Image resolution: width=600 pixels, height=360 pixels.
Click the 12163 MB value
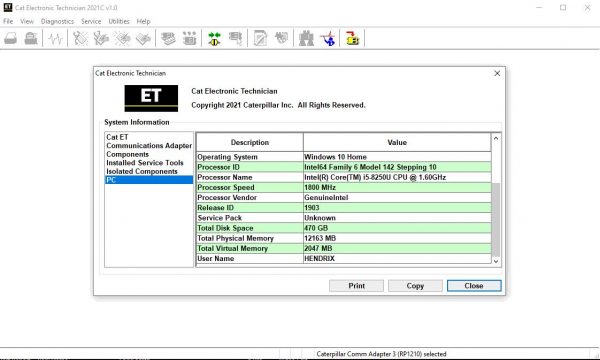tap(397, 238)
